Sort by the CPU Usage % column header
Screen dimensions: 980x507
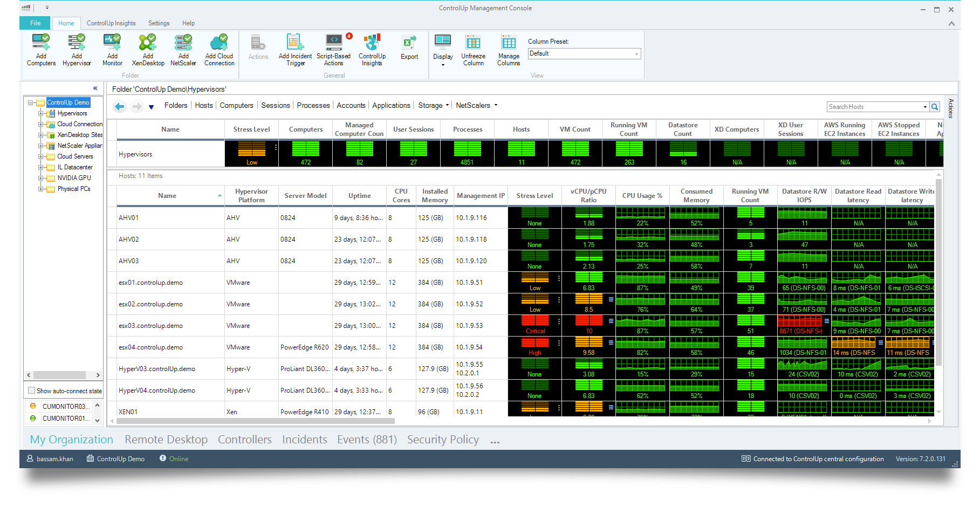coord(642,196)
